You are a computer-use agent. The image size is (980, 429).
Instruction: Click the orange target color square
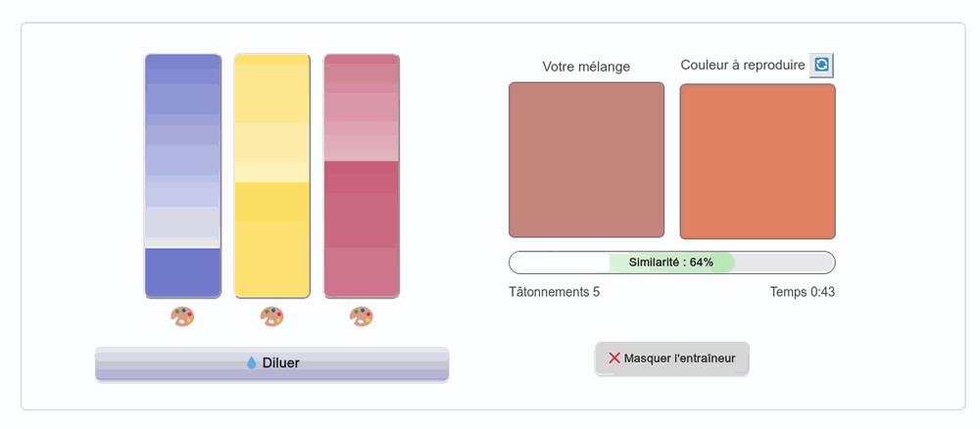coord(758,161)
